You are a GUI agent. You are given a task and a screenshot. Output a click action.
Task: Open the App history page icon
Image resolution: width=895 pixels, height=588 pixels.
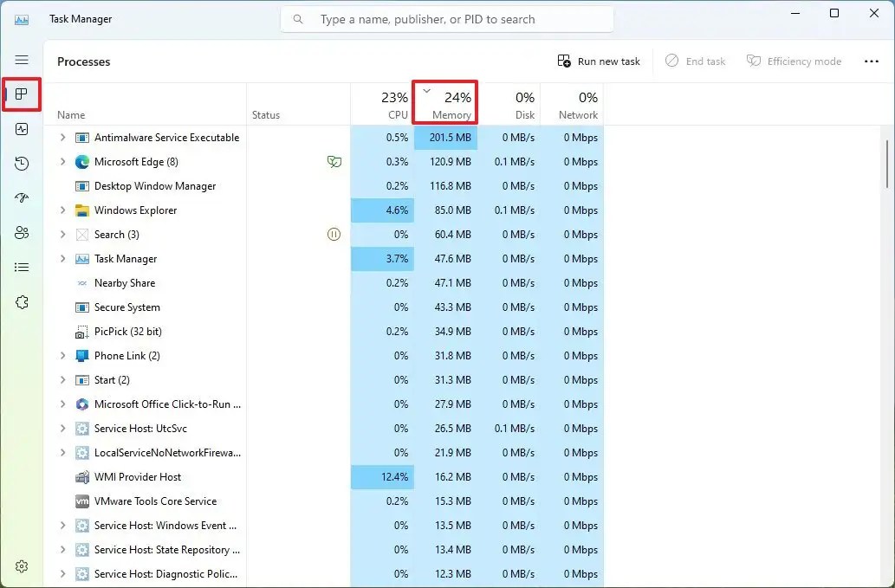(x=22, y=163)
